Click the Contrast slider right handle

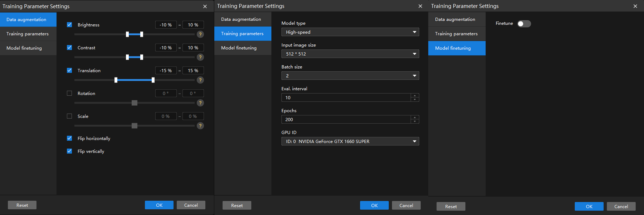click(142, 57)
